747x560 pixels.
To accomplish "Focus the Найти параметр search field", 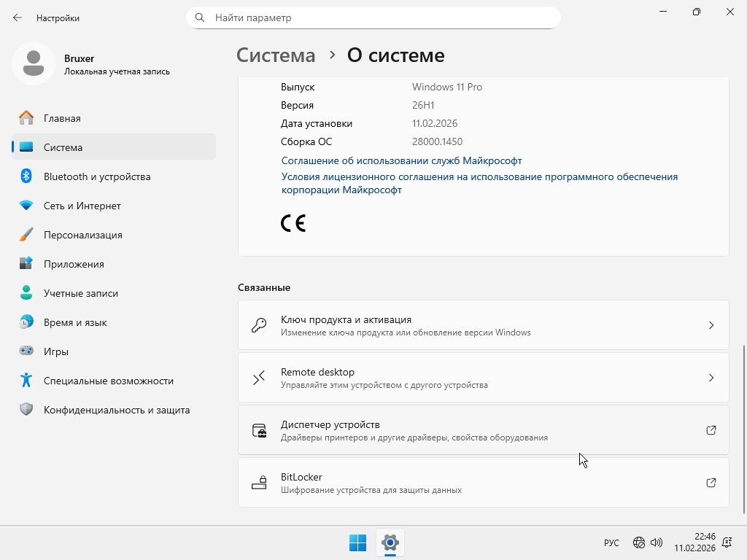I will [x=373, y=17].
